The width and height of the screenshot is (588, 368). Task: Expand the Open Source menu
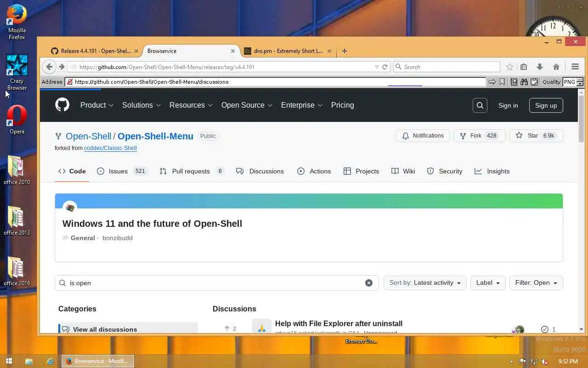(x=247, y=105)
